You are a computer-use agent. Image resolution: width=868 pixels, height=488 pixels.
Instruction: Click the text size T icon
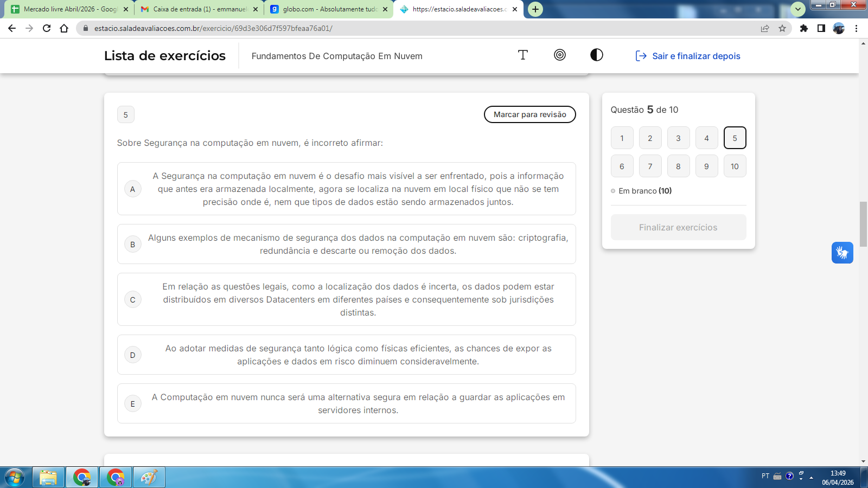pyautogui.click(x=522, y=55)
